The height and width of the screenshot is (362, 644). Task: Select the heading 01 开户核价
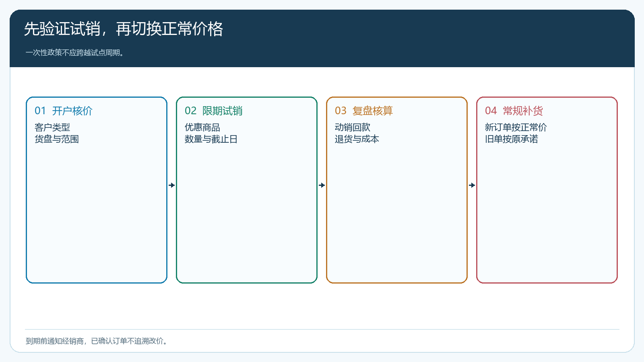point(64,111)
